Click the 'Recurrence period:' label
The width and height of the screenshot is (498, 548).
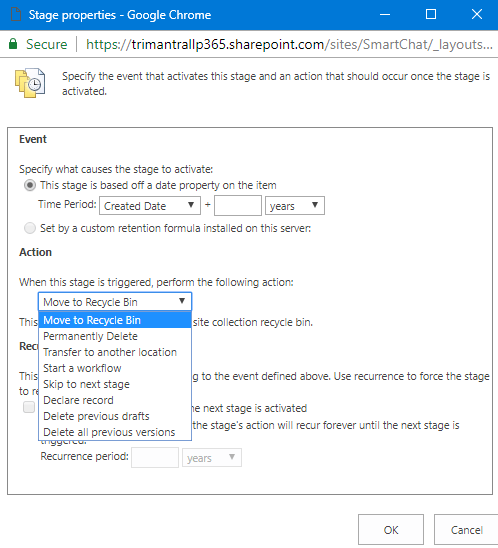click(85, 456)
